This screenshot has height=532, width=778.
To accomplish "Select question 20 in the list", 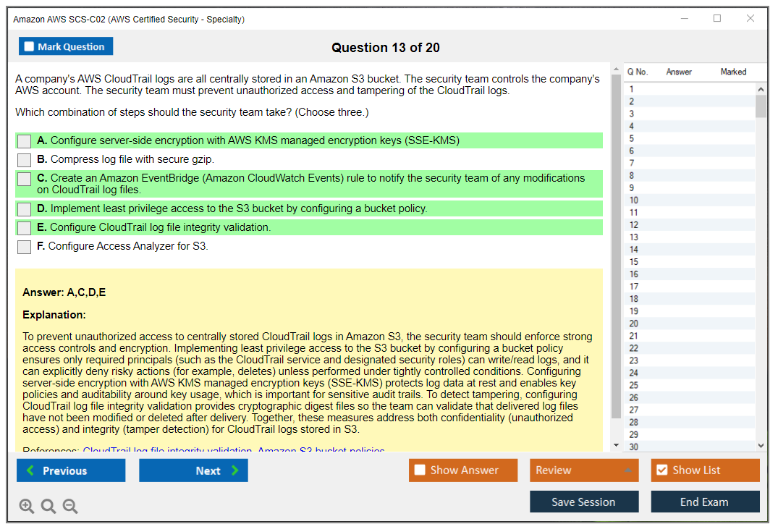I will click(x=634, y=324).
